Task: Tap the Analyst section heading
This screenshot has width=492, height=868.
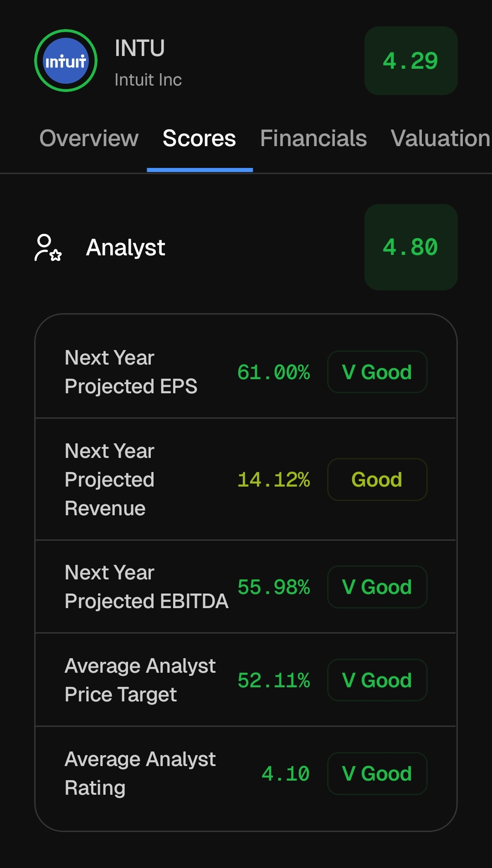Action: tap(125, 248)
